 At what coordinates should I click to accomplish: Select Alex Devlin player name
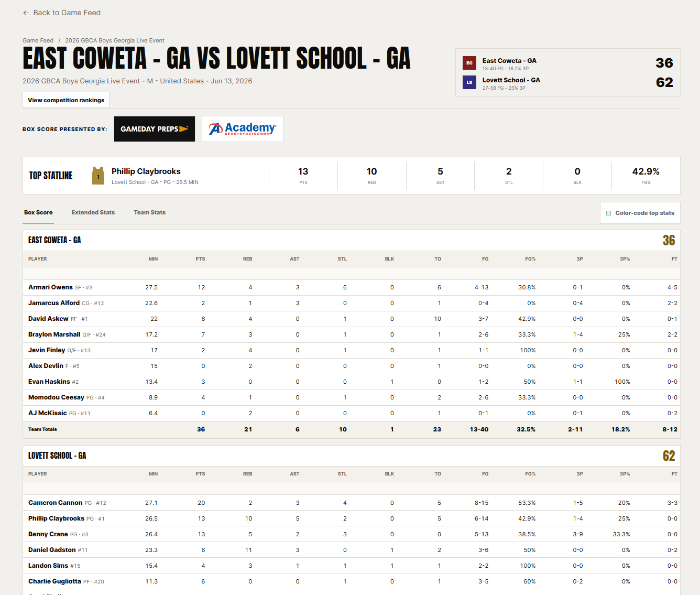(x=46, y=366)
